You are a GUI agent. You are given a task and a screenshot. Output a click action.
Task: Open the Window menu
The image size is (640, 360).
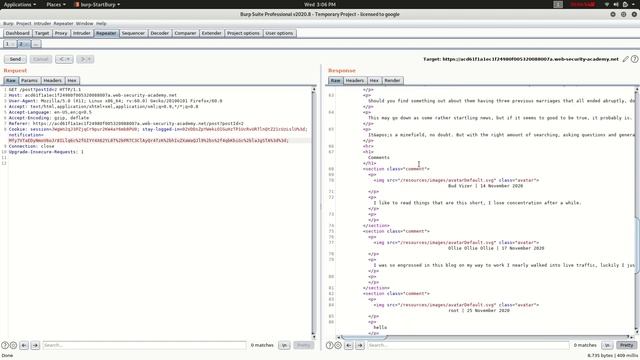coord(84,24)
